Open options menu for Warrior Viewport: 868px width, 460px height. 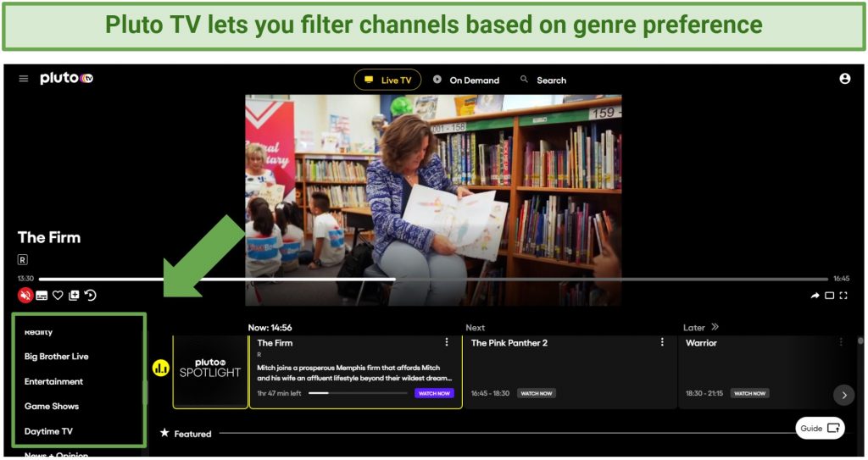pyautogui.click(x=841, y=342)
